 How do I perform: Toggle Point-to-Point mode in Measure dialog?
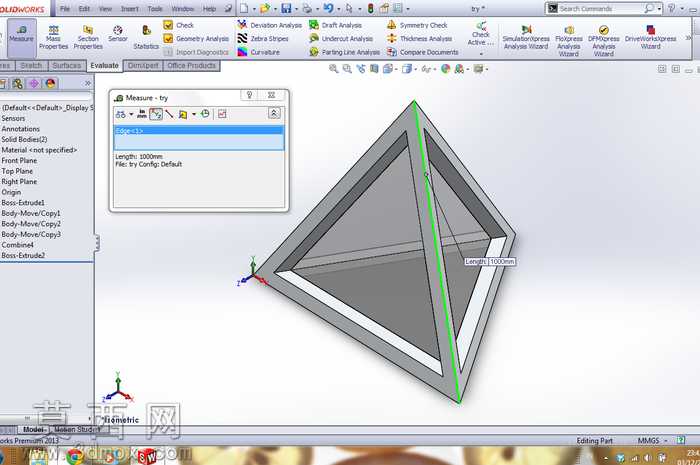point(169,114)
